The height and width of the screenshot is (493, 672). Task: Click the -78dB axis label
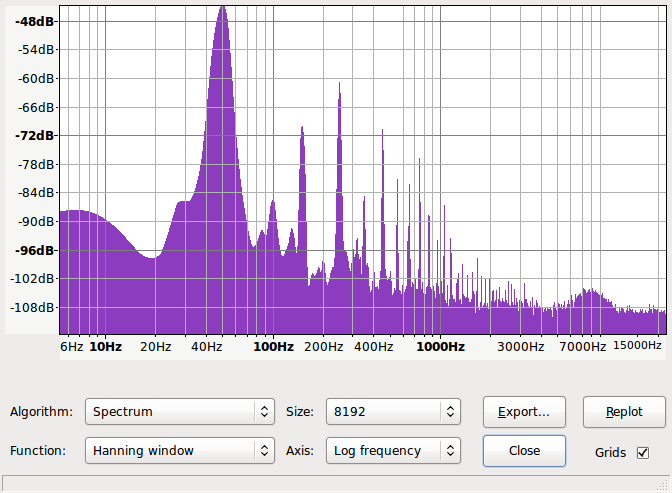click(36, 164)
